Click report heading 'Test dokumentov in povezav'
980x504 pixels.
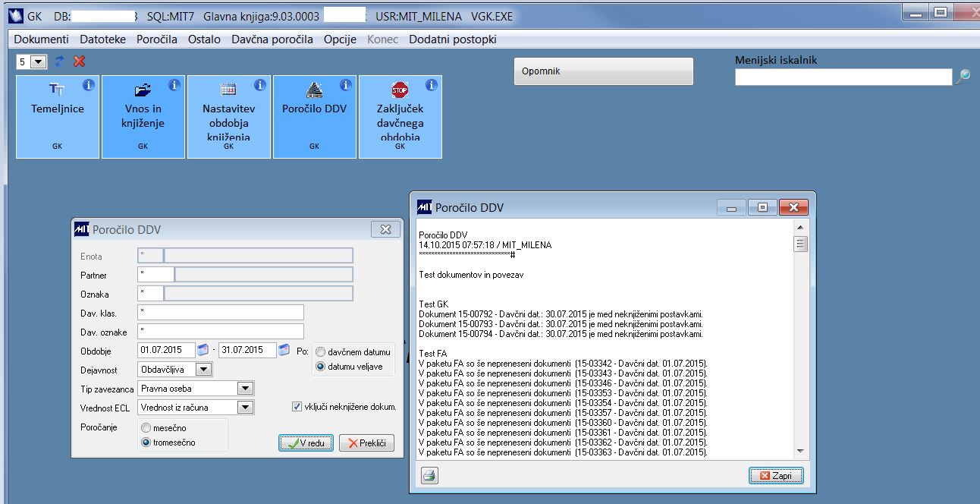click(x=471, y=275)
